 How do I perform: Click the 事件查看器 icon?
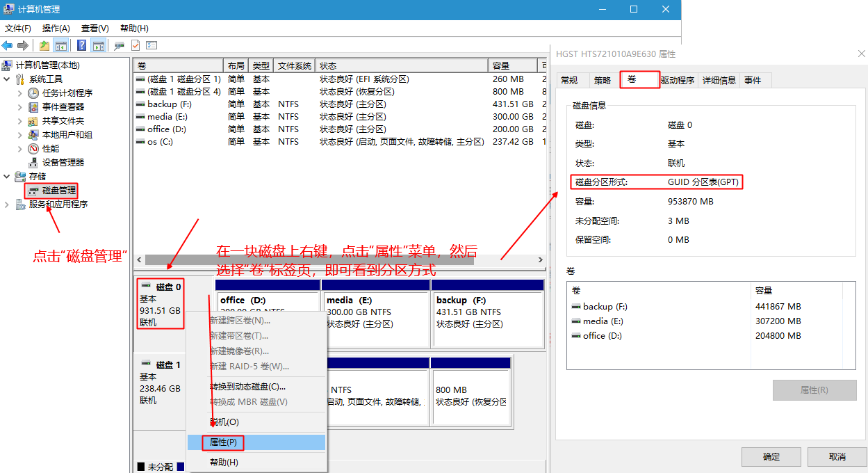click(33, 107)
